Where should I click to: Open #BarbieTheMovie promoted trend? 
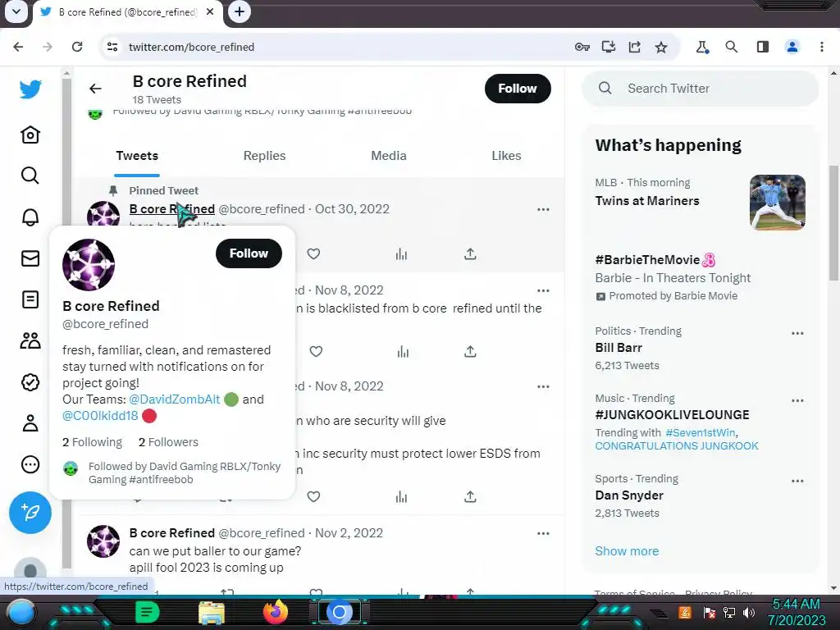(654, 260)
